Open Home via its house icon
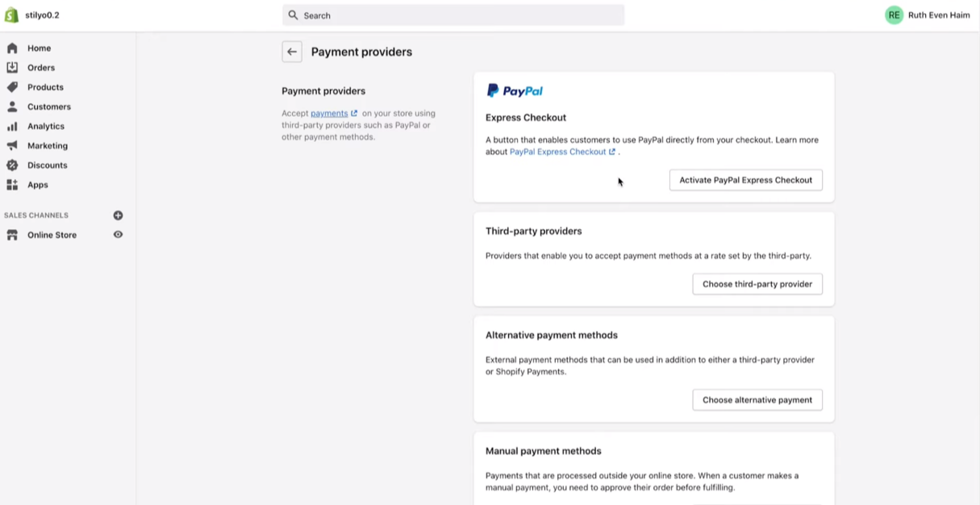The width and height of the screenshot is (980, 505). click(x=12, y=48)
